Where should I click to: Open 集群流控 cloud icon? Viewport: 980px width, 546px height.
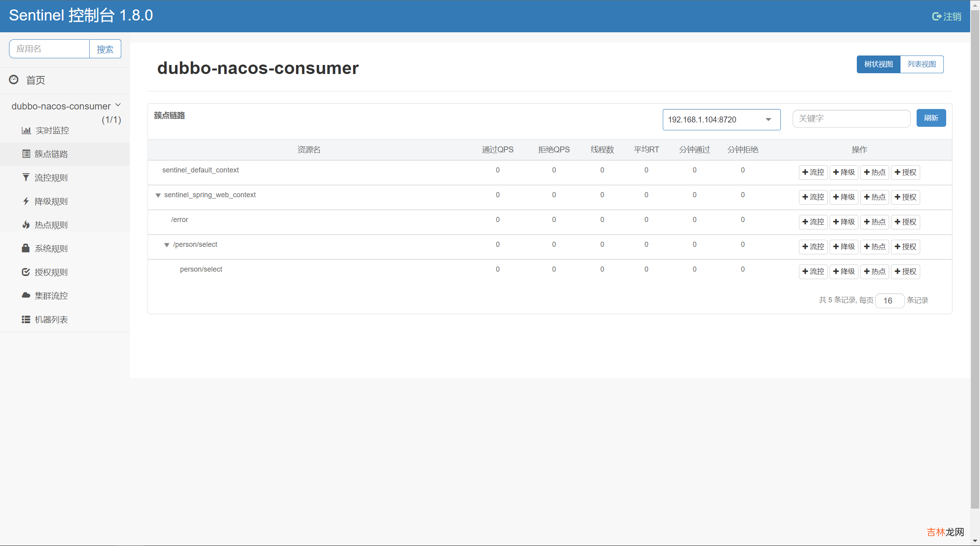pyautogui.click(x=26, y=295)
